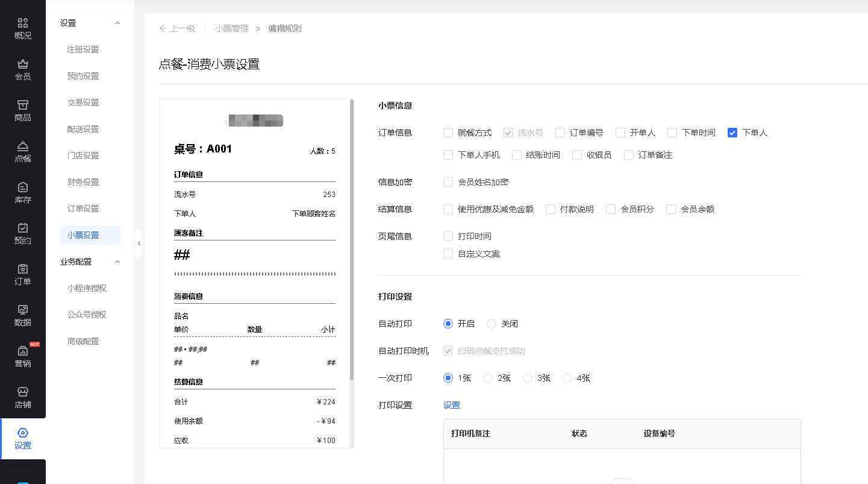Open the 高级配置 menu item

pos(83,341)
